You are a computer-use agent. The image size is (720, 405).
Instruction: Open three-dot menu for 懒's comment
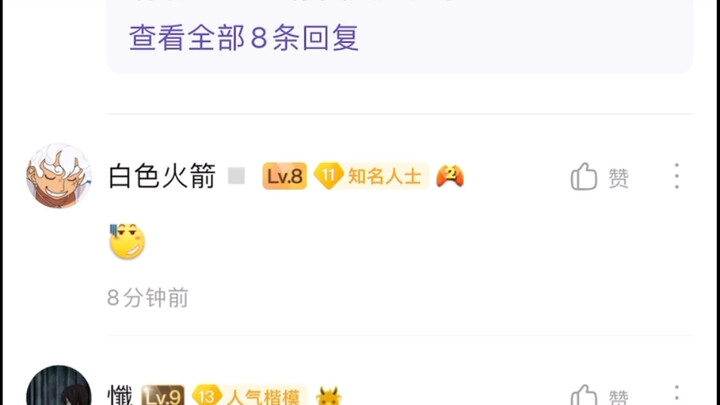(x=676, y=394)
